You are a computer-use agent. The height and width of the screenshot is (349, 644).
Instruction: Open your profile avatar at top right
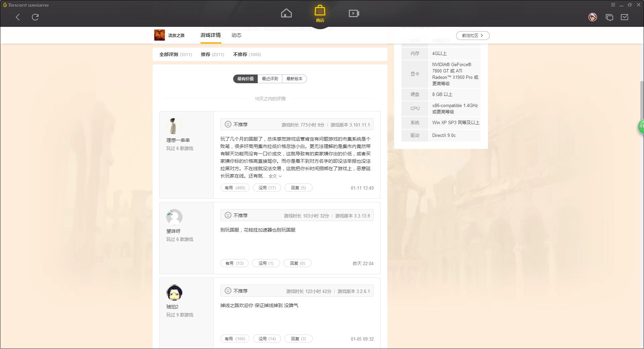coord(592,17)
